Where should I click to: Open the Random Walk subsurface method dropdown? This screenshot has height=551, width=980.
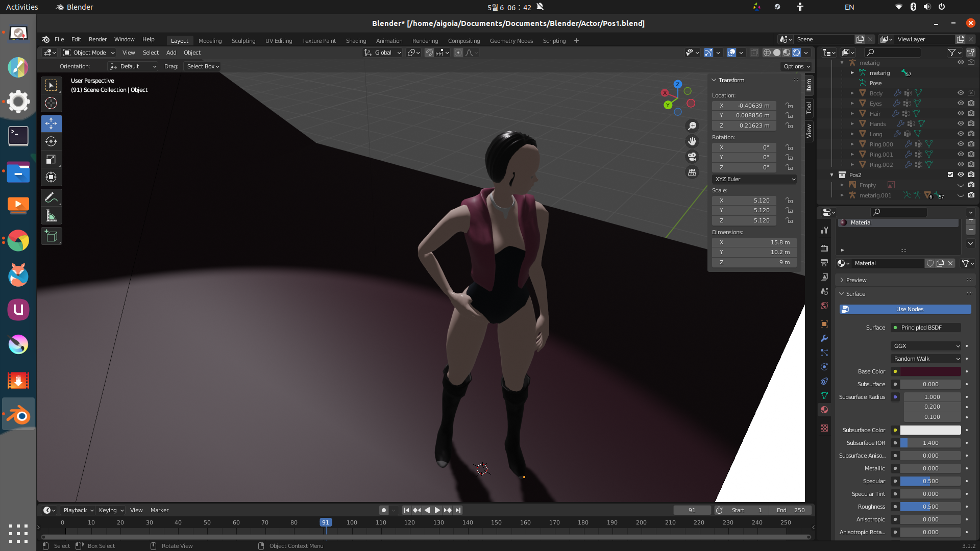click(x=926, y=359)
